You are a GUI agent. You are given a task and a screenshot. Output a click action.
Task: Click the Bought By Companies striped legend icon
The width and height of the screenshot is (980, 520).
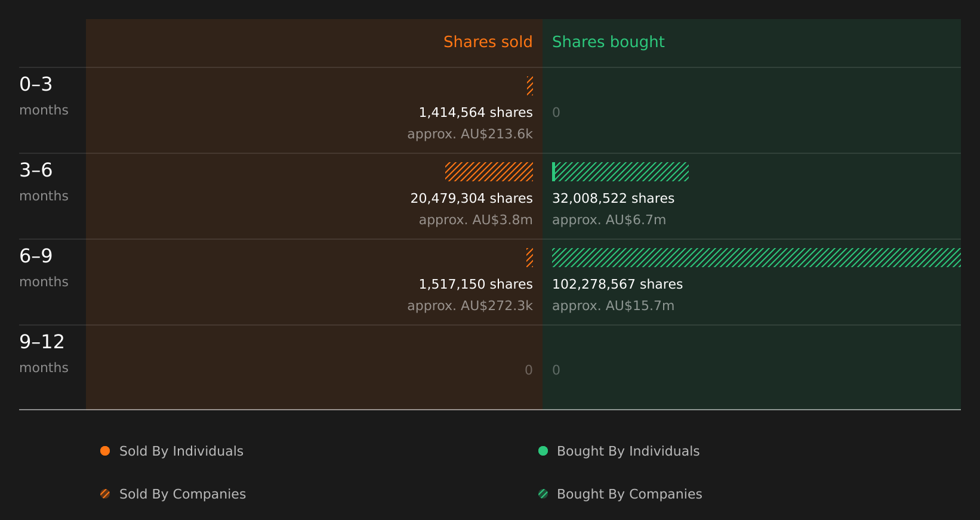coord(543,494)
